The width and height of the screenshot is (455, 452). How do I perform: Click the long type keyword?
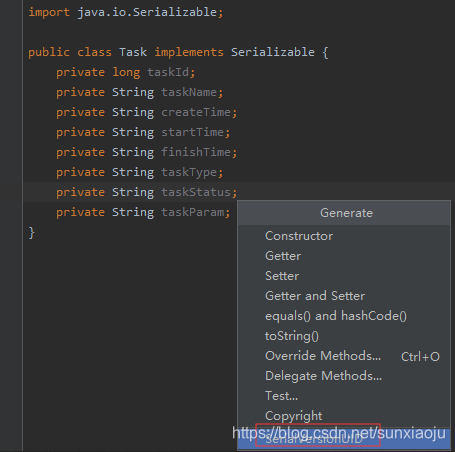tap(126, 72)
